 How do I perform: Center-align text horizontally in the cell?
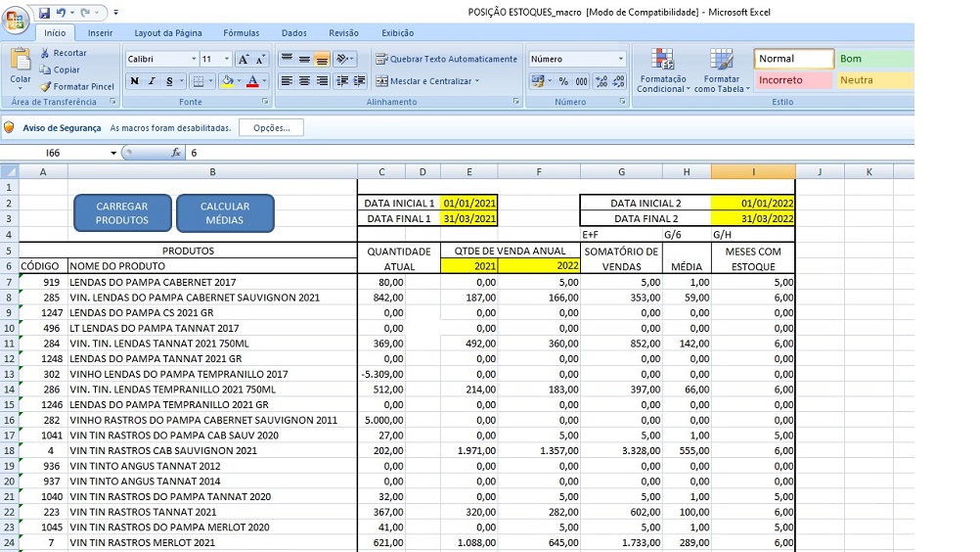[304, 81]
